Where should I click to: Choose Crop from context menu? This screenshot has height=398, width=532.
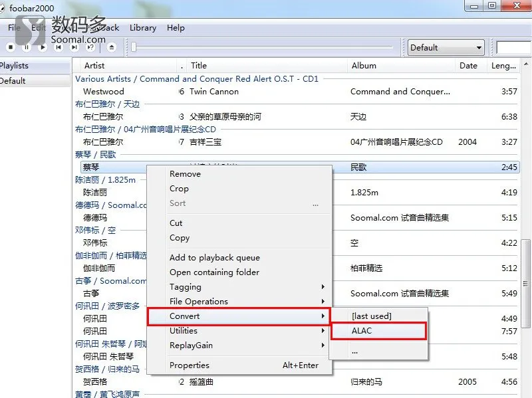coord(239,189)
